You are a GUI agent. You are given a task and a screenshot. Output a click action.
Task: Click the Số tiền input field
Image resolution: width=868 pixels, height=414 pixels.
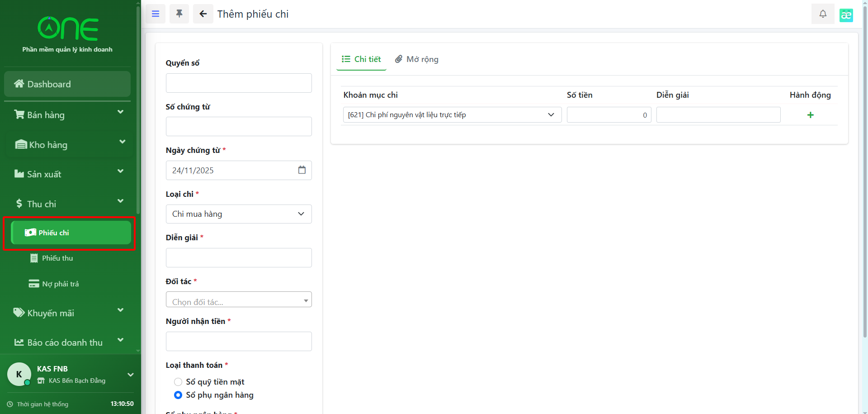pos(609,115)
